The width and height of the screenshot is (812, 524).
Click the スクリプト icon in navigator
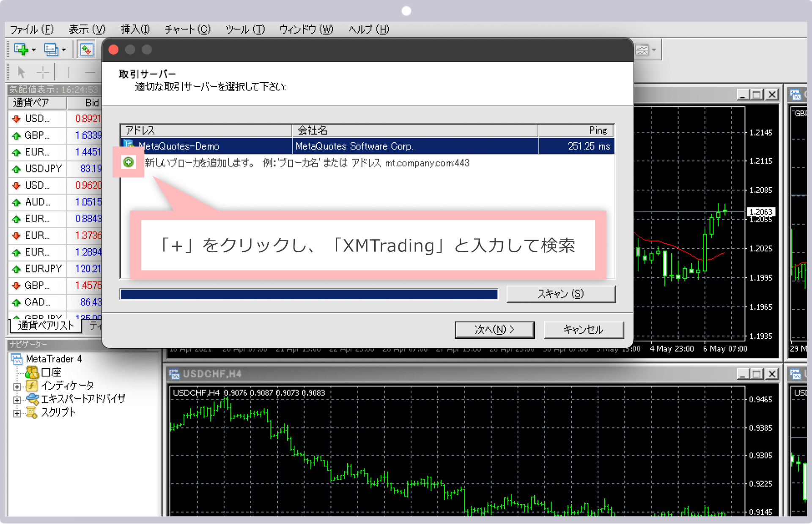[32, 412]
